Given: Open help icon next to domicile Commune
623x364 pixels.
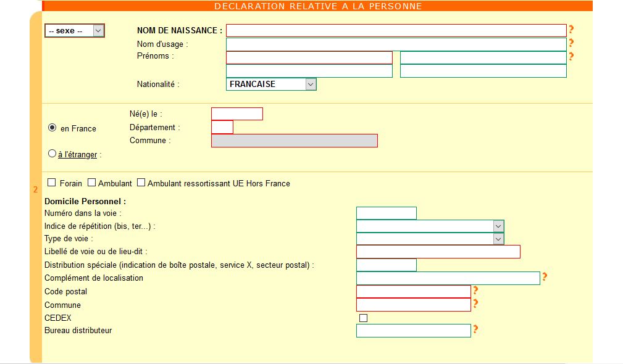Looking at the screenshot, I should coord(475,304).
